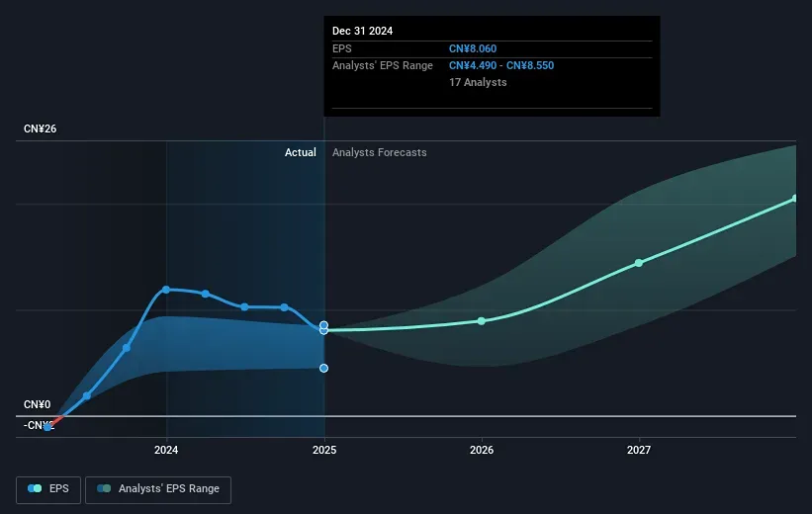
Task: Click the lowest analyst range marker at 2025
Action: pyautogui.click(x=323, y=368)
